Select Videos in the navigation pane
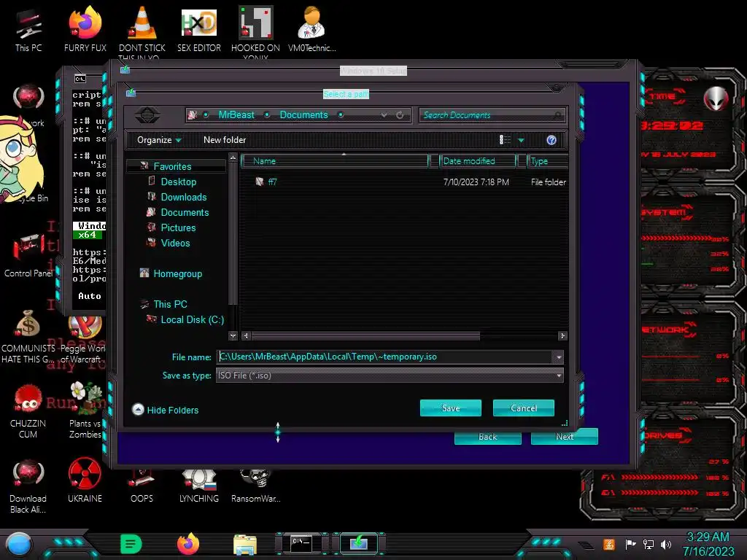747x560 pixels. [x=175, y=243]
